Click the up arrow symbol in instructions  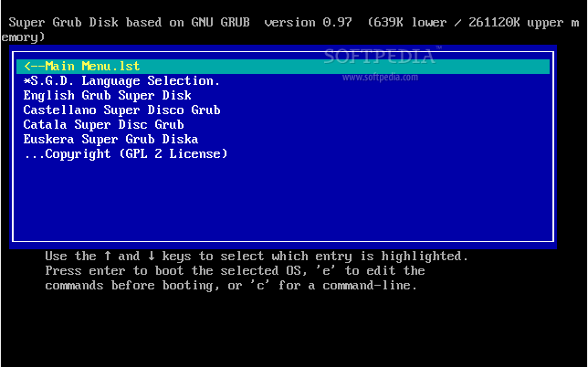click(x=107, y=256)
